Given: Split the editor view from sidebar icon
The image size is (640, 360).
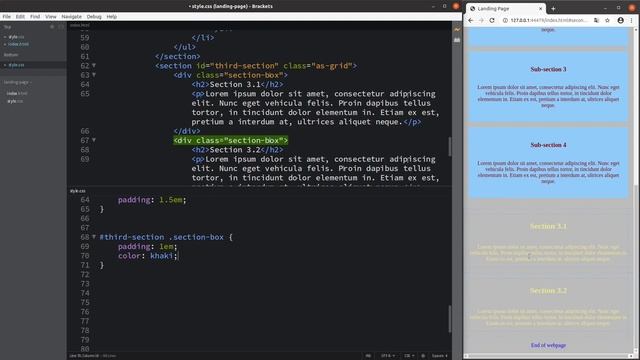Looking at the screenshot, I should pos(61,27).
